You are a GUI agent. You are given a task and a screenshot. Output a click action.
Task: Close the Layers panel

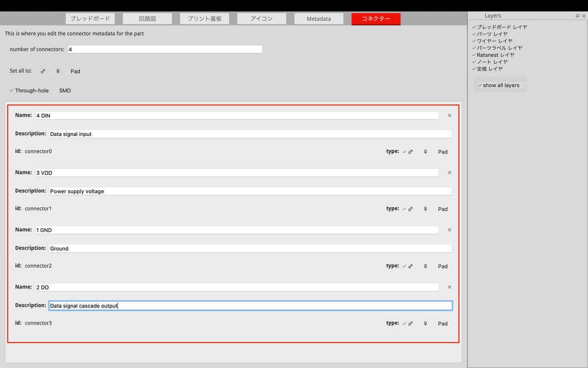tap(584, 16)
